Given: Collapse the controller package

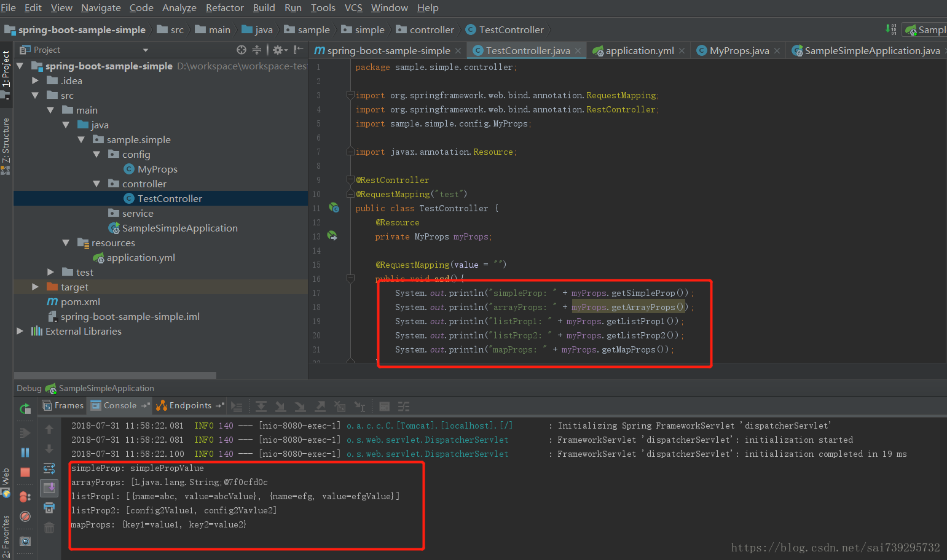Looking at the screenshot, I should [96, 184].
